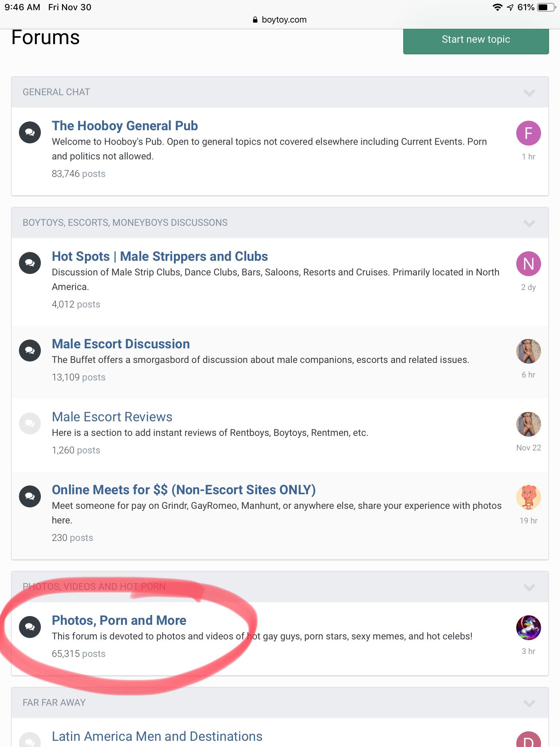
Task: Click chat bubble icon beside Photos, Porn and More
Action: (x=30, y=627)
